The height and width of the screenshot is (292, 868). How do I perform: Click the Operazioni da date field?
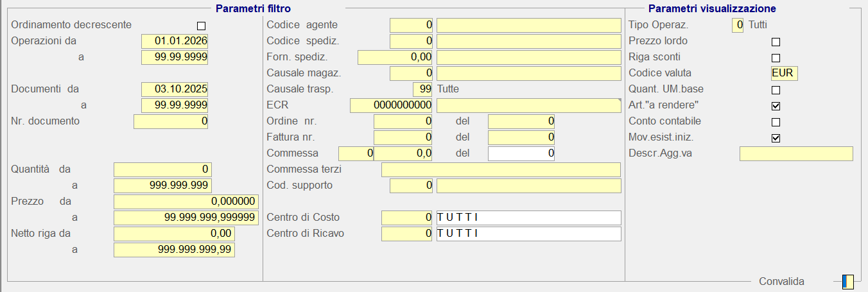175,41
